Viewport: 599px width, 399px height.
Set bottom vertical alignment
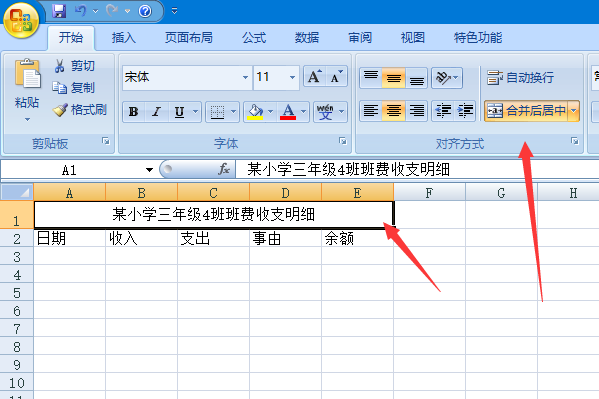[x=416, y=78]
